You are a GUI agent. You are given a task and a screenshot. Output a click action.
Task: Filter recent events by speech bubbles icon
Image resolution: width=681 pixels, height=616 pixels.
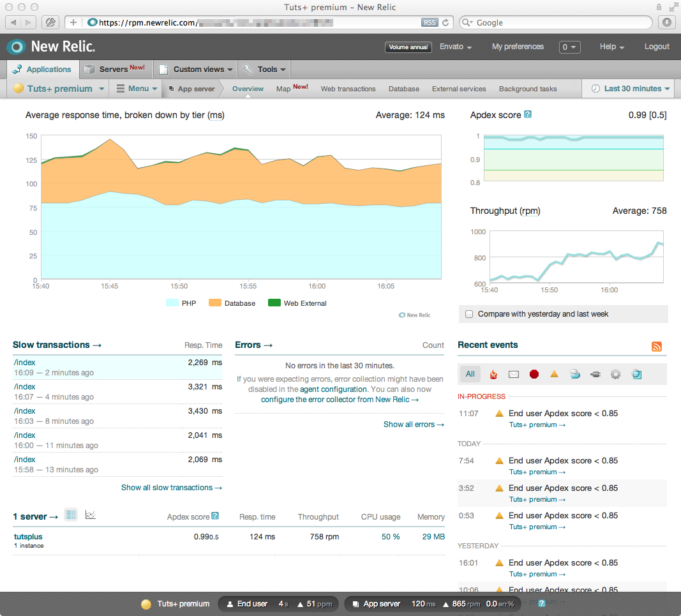[x=575, y=374]
